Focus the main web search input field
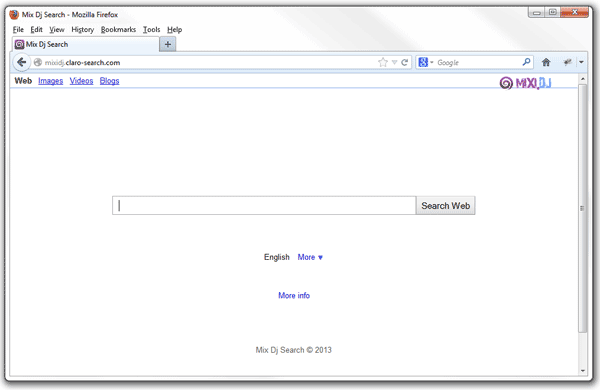 264,206
